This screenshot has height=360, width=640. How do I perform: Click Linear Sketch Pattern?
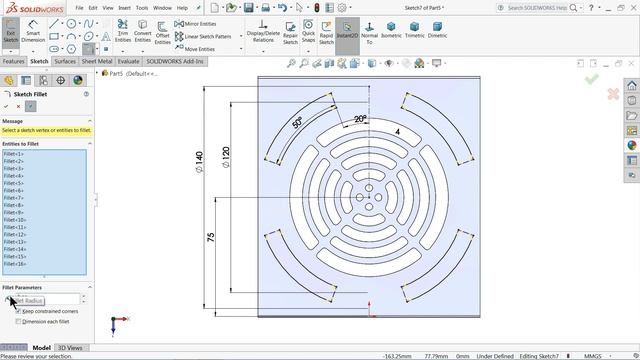point(203,36)
